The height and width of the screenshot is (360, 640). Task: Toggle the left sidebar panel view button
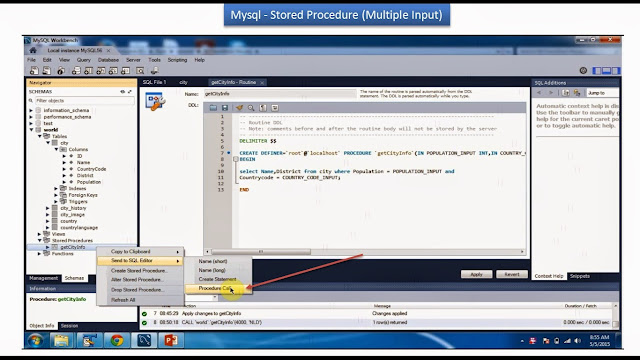[x=597, y=71]
